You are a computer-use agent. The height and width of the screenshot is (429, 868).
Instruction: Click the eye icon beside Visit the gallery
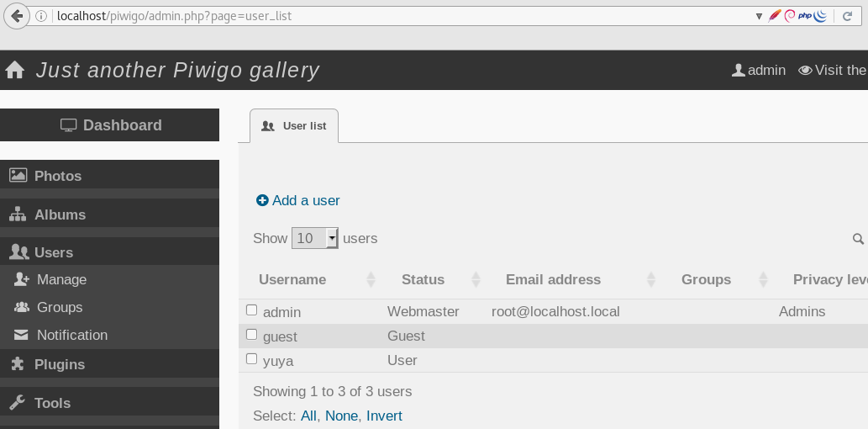[x=805, y=71]
